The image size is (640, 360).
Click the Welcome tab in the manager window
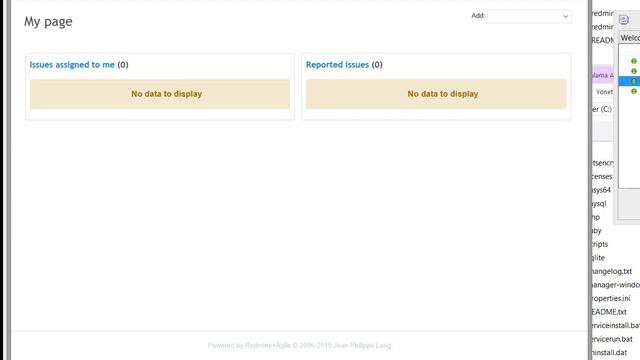pyautogui.click(x=630, y=38)
